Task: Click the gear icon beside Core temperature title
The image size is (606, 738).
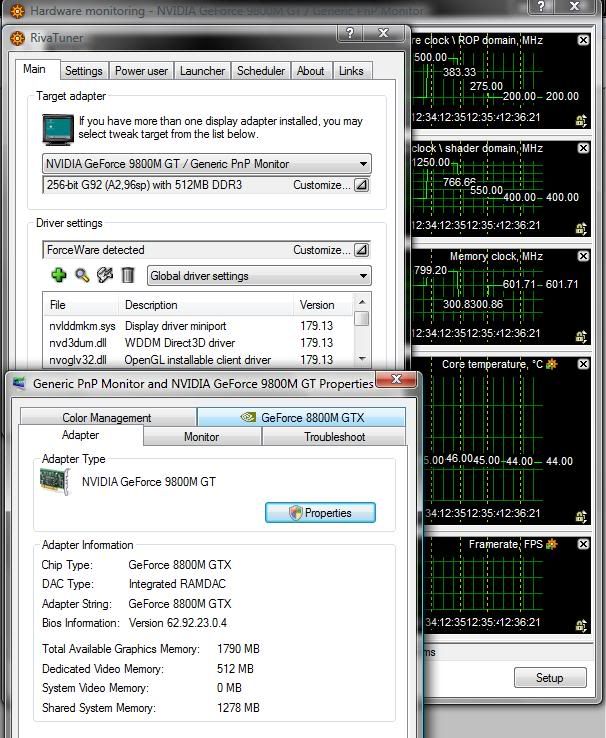Action: 551,364
